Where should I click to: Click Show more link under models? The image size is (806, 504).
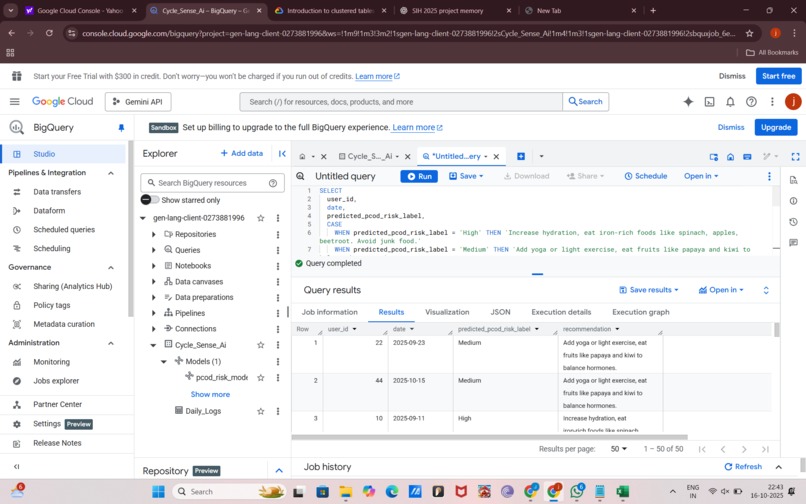pos(210,394)
